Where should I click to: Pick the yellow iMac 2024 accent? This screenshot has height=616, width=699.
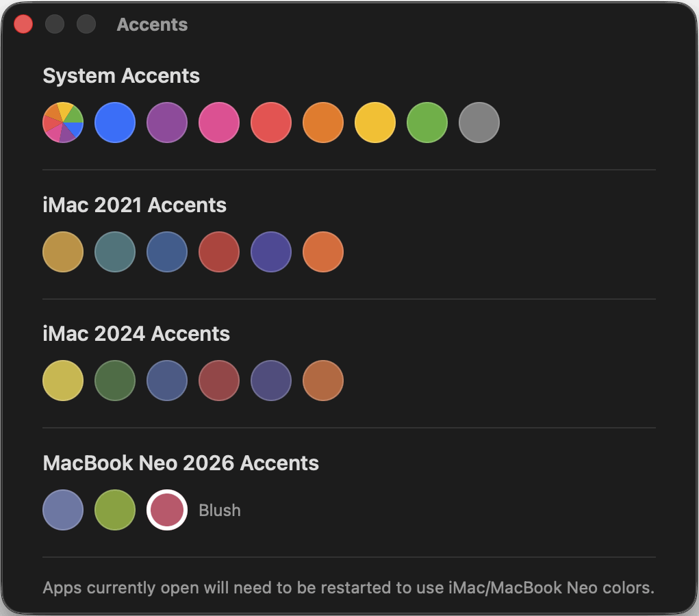[63, 381]
